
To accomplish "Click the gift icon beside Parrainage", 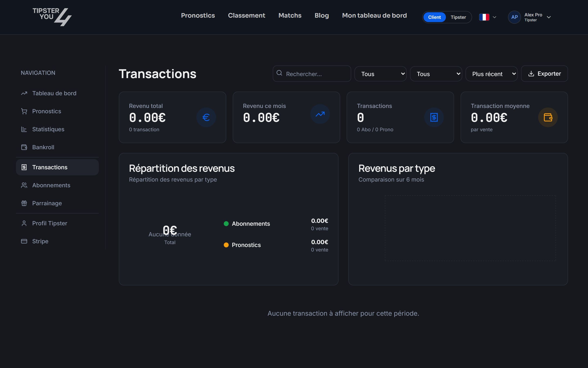I will click(x=24, y=203).
